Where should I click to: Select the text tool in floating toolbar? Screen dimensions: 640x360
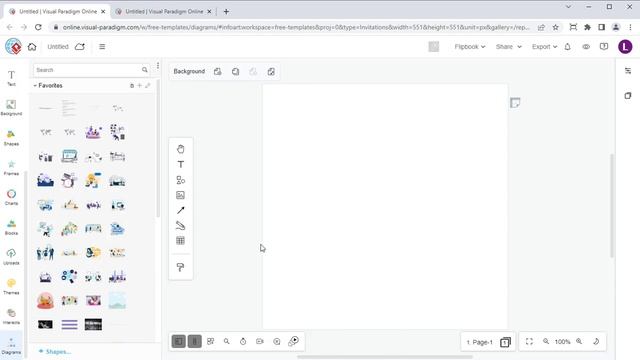tap(180, 164)
